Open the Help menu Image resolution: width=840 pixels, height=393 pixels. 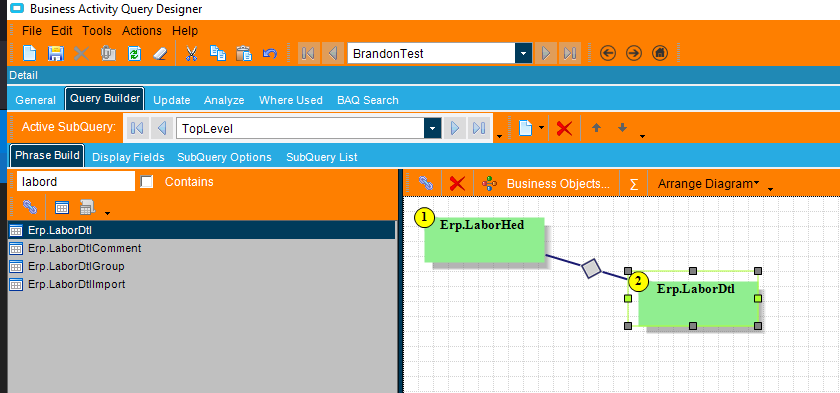[x=185, y=31]
